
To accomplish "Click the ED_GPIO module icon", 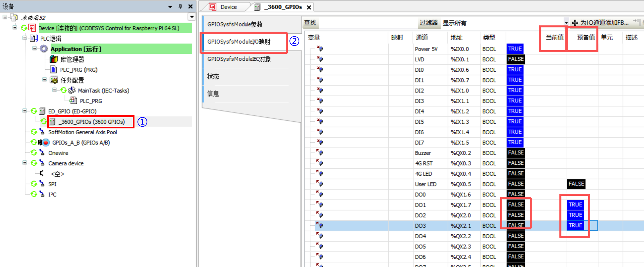I will point(42,111).
